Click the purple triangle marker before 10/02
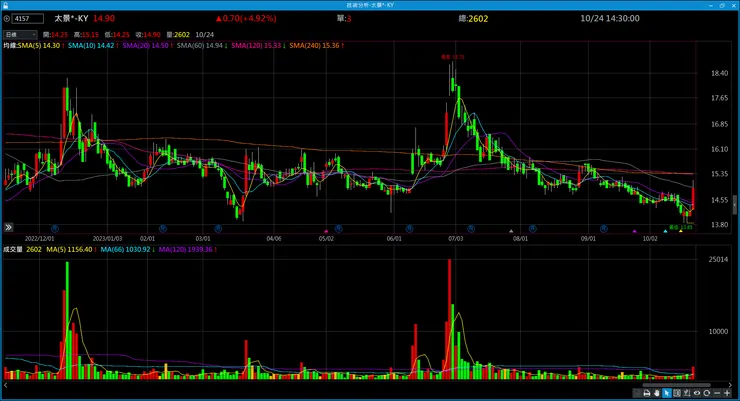Screen dimensions: 740x401 coord(635,231)
